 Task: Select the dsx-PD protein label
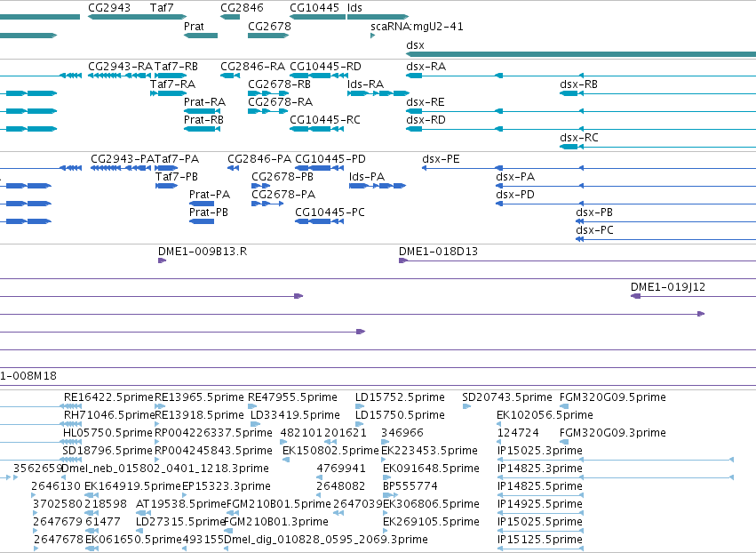[515, 195]
